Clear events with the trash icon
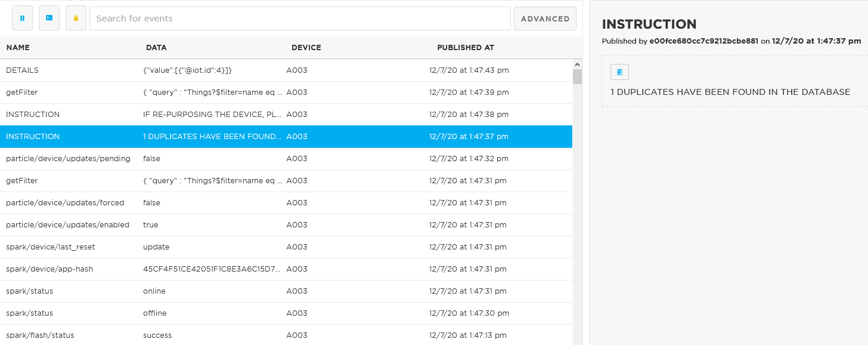Image resolution: width=868 pixels, height=345 pixels. 76,19
